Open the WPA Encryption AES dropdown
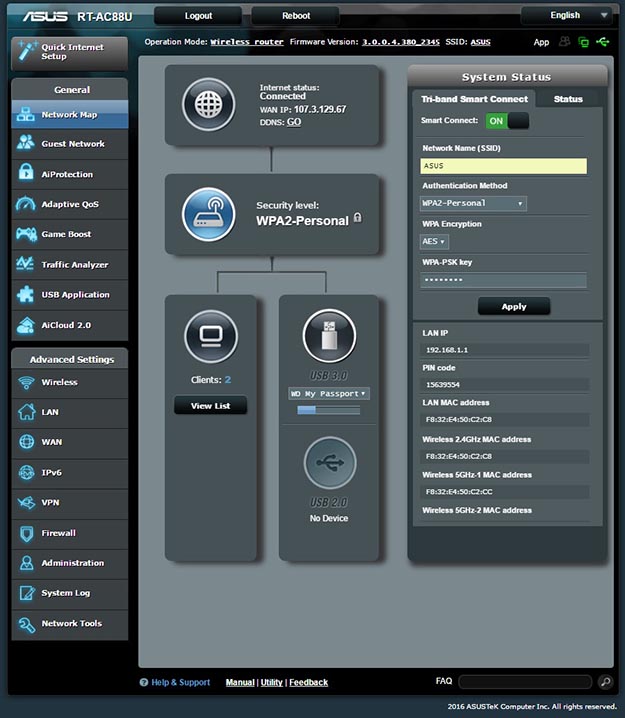Image resolution: width=625 pixels, height=718 pixels. click(x=434, y=242)
